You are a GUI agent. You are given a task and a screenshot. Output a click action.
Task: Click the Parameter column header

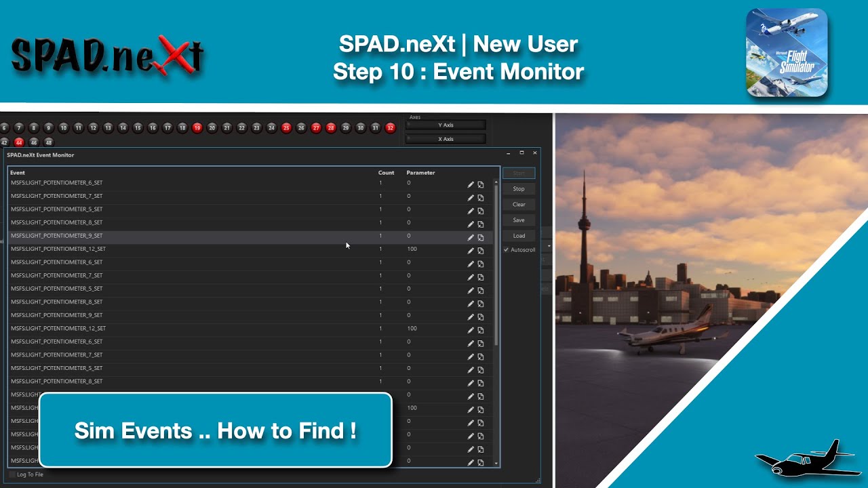click(x=420, y=173)
